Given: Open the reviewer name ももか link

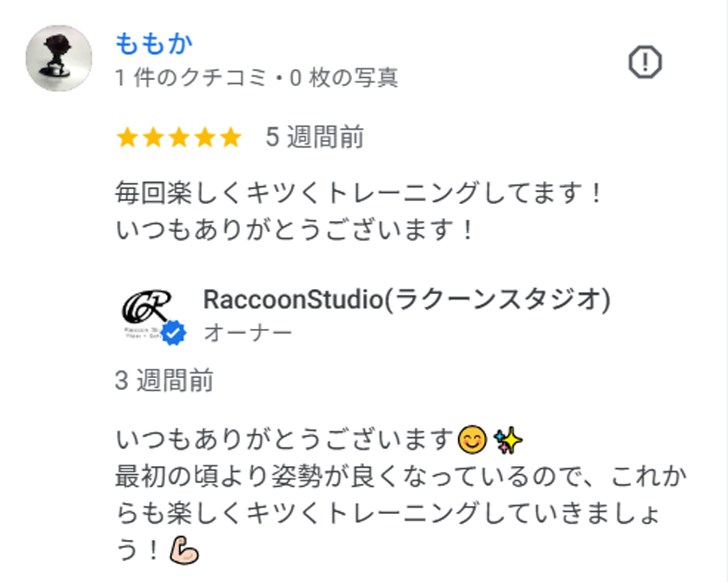Looking at the screenshot, I should tap(154, 44).
